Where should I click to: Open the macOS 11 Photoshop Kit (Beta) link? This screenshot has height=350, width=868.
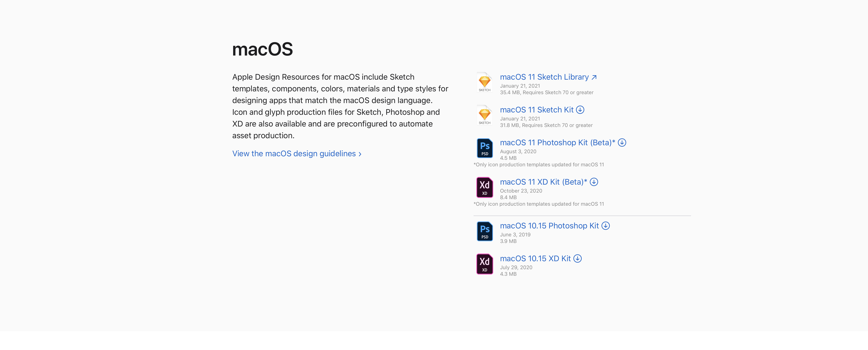click(x=557, y=142)
